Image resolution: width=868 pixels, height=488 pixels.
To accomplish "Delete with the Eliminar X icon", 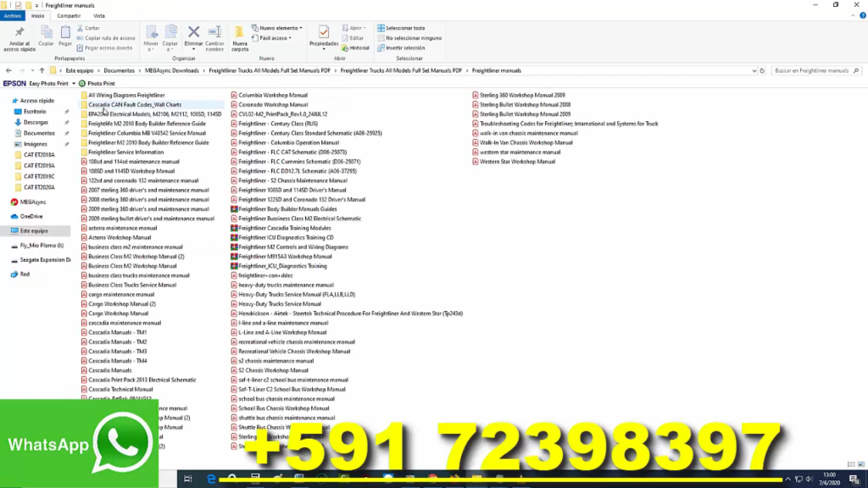I will coord(194,33).
